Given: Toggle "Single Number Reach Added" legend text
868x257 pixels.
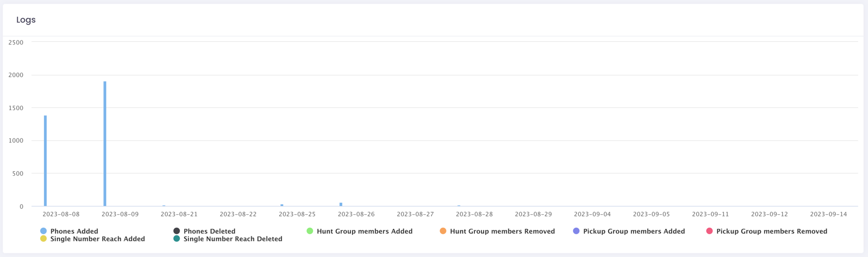Looking at the screenshot, I should pyautogui.click(x=97, y=239).
